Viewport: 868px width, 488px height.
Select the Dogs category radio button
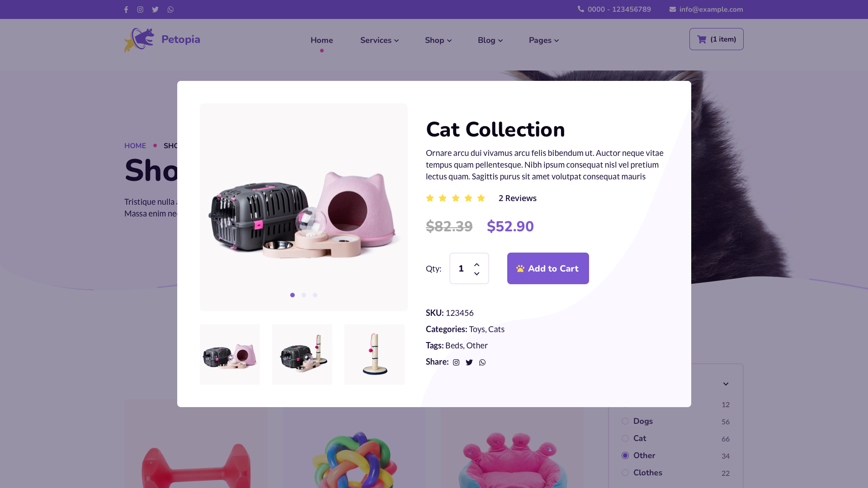625,421
